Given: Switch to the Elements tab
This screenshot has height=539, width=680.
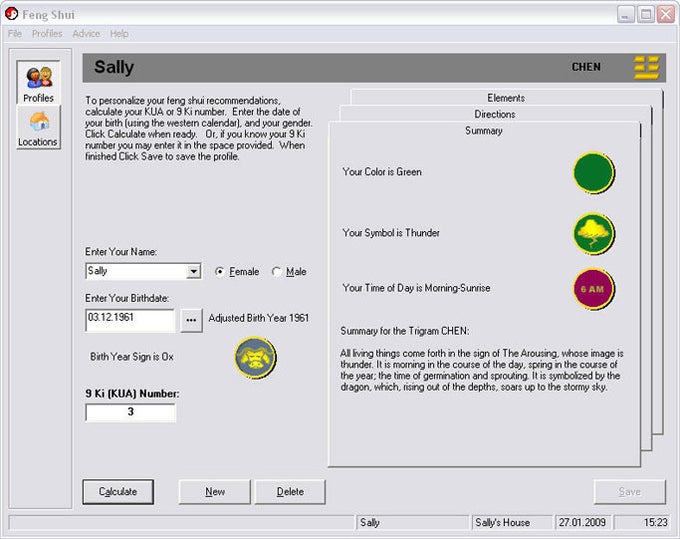Looking at the screenshot, I should point(506,98).
